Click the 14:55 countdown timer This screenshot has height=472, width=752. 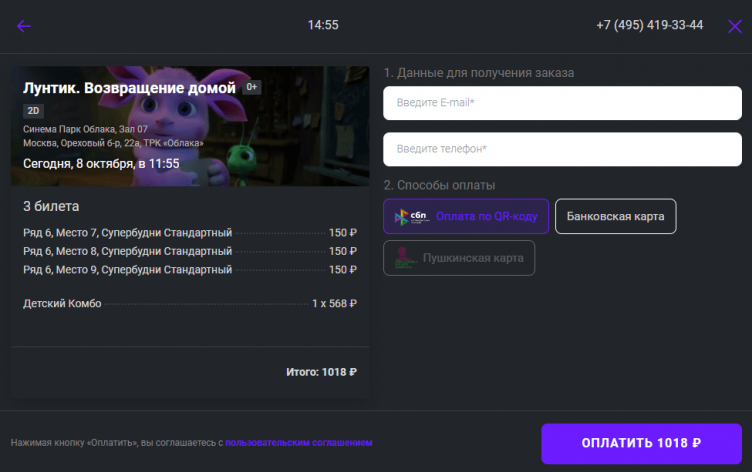click(x=323, y=25)
